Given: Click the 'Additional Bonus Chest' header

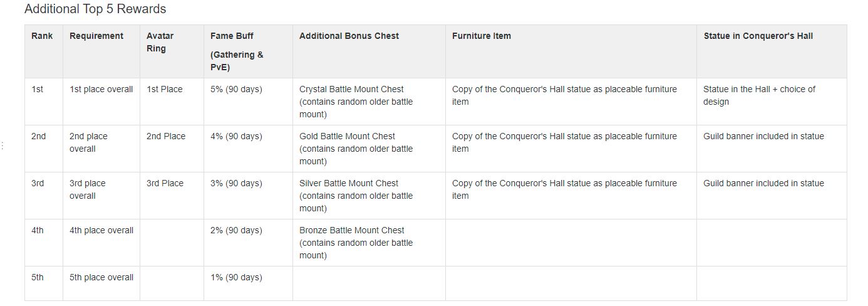Looking at the screenshot, I should pos(349,36).
